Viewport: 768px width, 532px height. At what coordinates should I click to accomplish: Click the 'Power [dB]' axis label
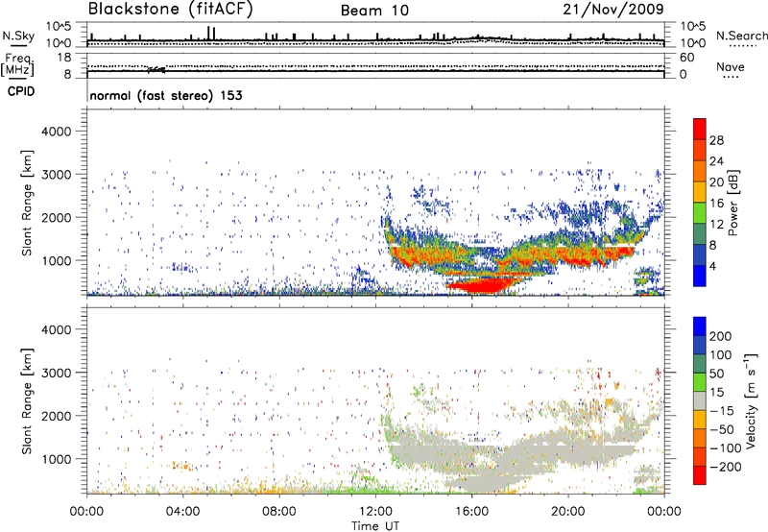point(733,203)
